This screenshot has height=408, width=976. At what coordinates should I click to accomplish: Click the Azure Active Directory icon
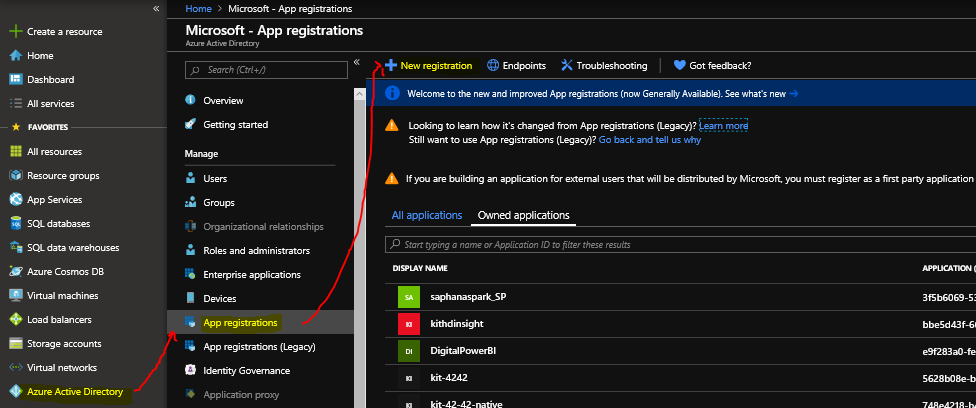(x=16, y=392)
